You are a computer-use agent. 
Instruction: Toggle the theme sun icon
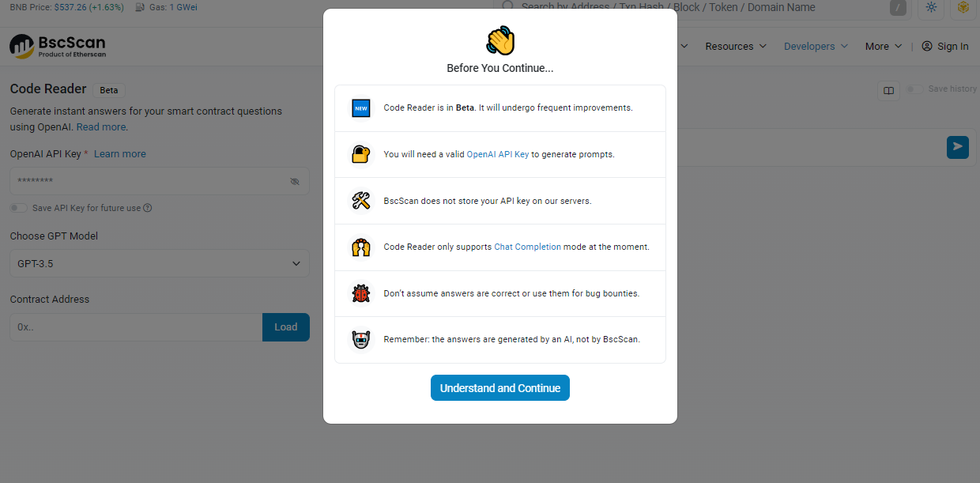point(931,7)
